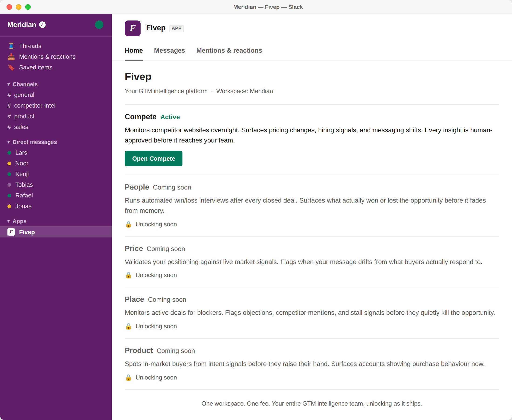Open the sales channel
Viewport: 512px width, 420px height.
coord(21,127)
